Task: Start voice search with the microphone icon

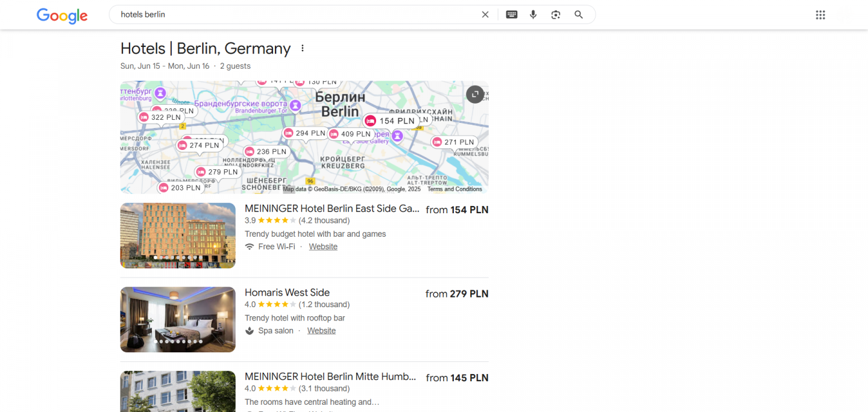Action: point(533,14)
